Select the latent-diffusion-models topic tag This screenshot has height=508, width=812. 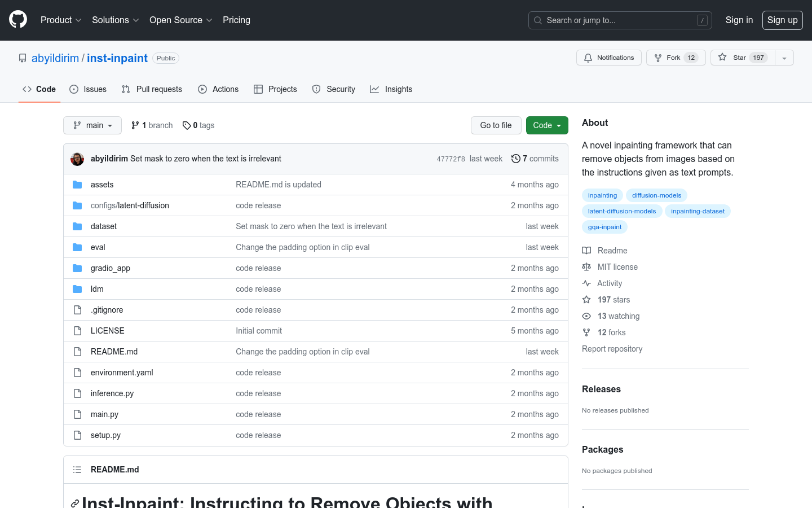click(x=622, y=211)
